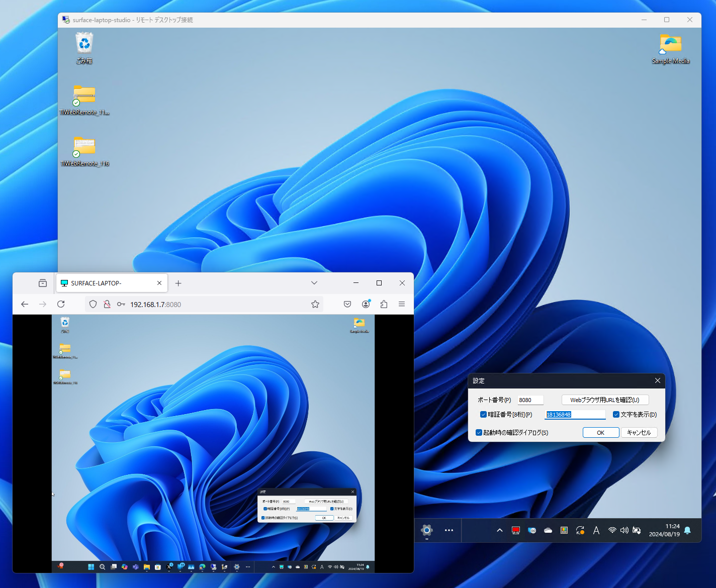Click the blue infinity tray icon

[x=532, y=530]
